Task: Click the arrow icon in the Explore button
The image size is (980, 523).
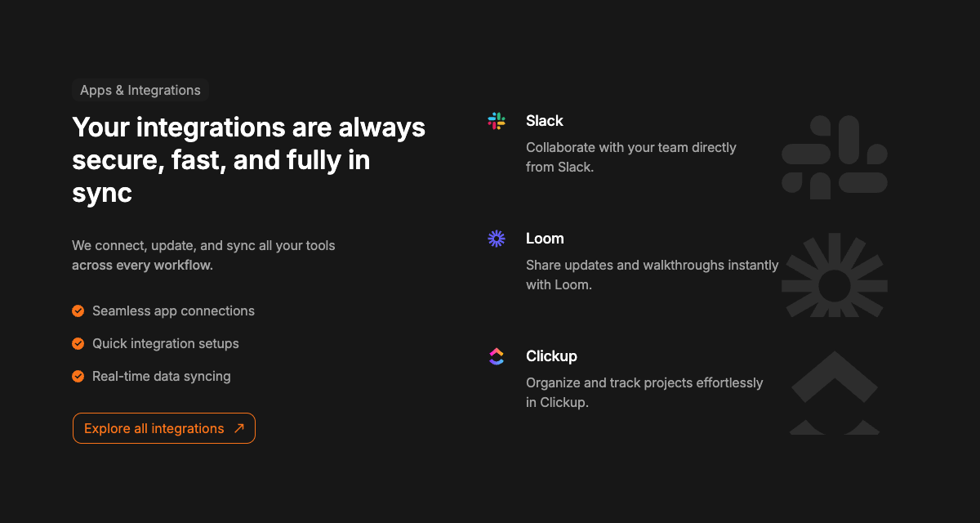Action: pyautogui.click(x=238, y=428)
